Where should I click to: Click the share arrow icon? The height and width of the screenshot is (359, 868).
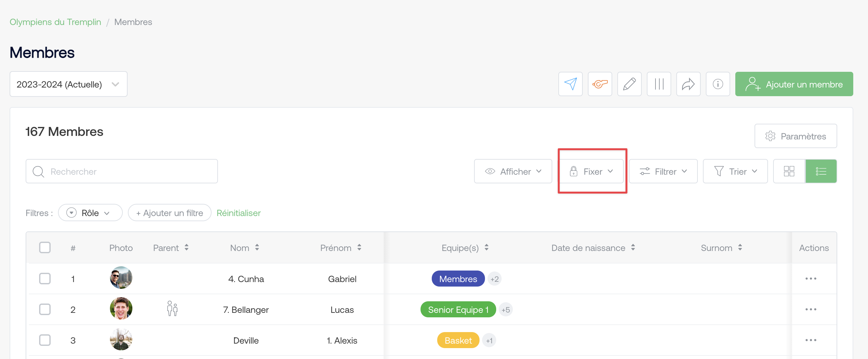(688, 84)
